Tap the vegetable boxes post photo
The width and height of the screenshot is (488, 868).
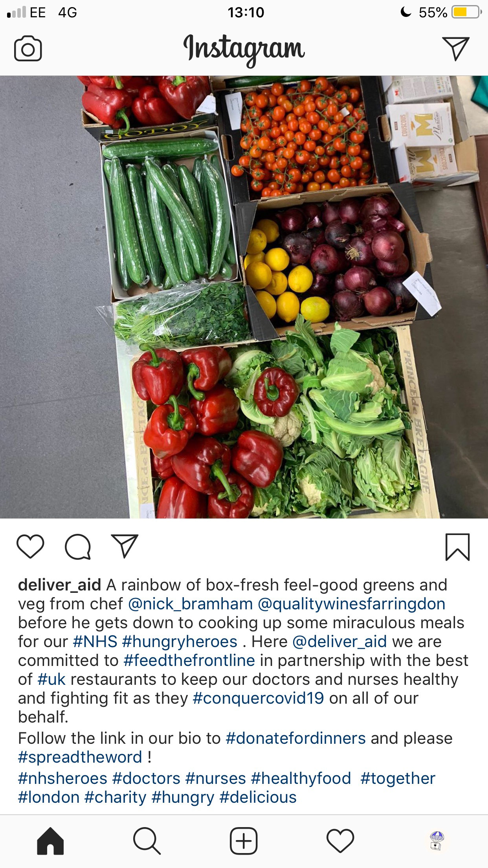[244, 297]
